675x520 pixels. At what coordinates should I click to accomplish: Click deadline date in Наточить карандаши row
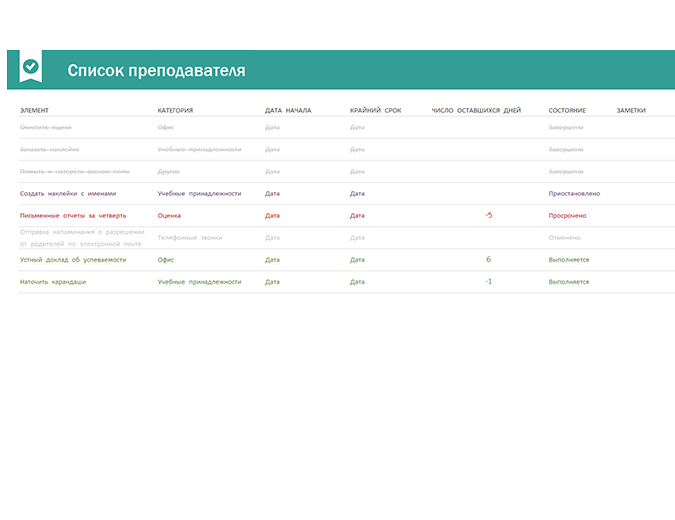click(357, 282)
